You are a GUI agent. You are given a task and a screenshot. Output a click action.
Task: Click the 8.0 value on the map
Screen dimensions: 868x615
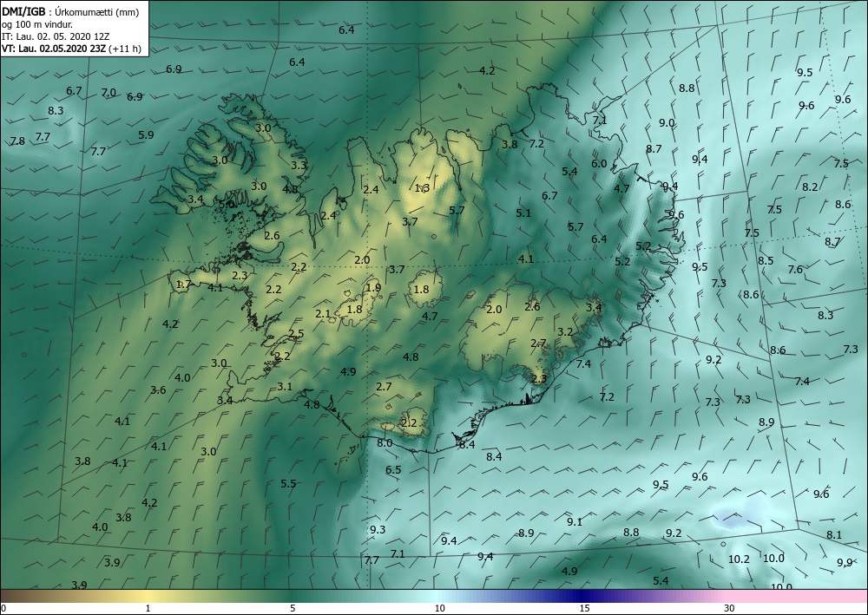pos(385,443)
